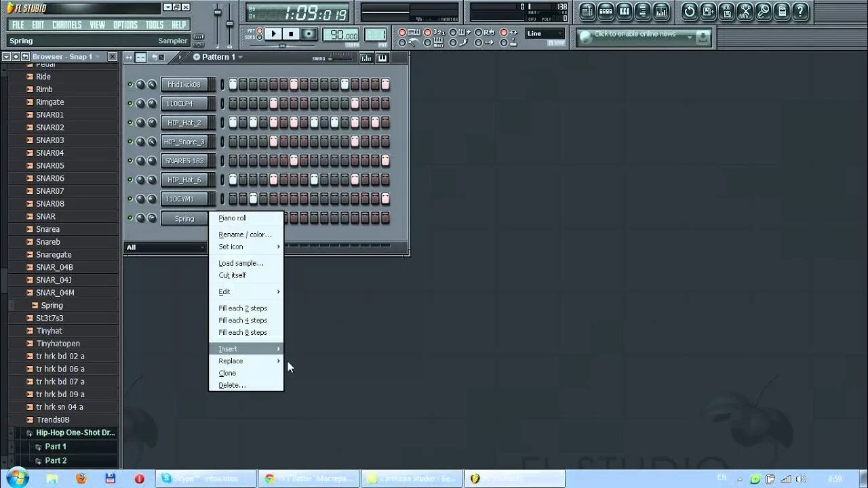Open the Playlist window icon
Image resolution: width=868 pixels, height=488 pixels.
point(587,11)
